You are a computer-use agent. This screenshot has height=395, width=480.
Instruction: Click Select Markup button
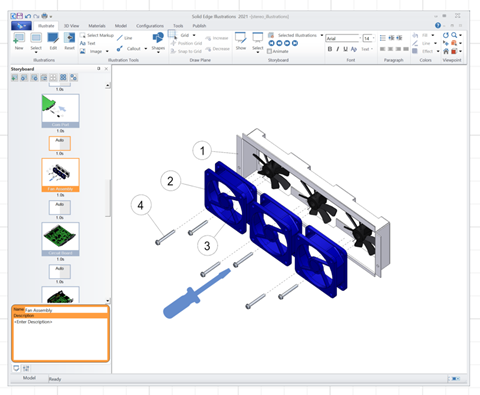click(97, 35)
